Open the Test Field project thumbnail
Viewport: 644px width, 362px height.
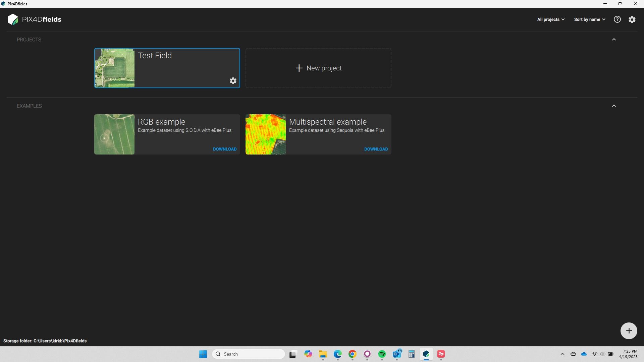pos(115,68)
